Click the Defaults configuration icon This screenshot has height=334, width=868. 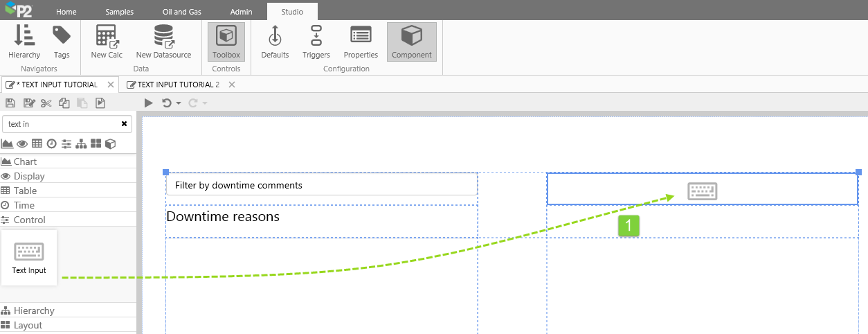point(275,42)
